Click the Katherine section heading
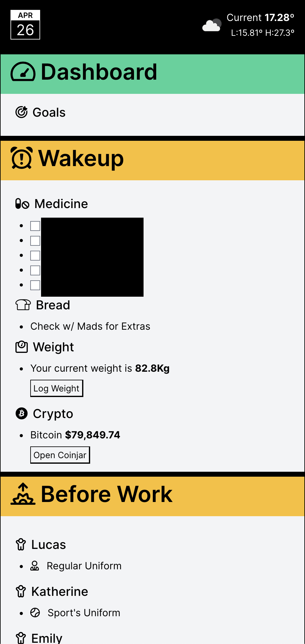The image size is (305, 644). point(60,592)
